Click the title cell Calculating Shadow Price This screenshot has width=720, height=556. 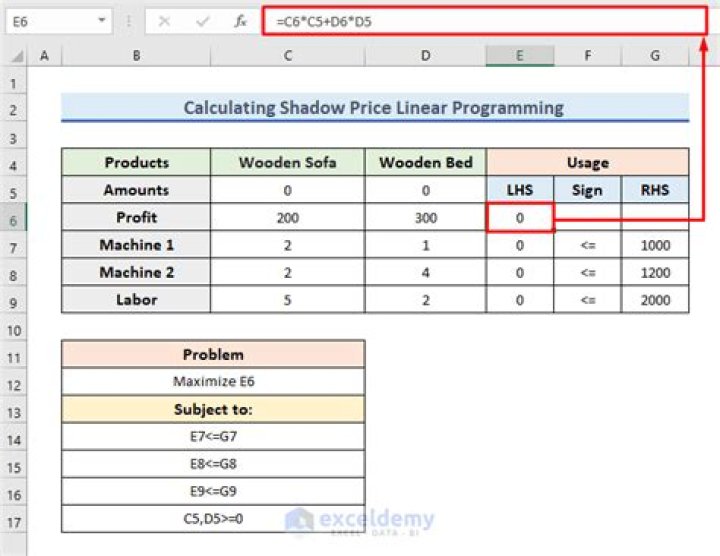374,107
